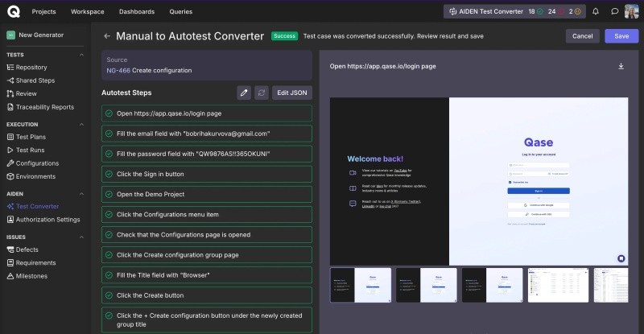This screenshot has height=334, width=644.
Task: Open the Queries menu
Action: [x=180, y=11]
